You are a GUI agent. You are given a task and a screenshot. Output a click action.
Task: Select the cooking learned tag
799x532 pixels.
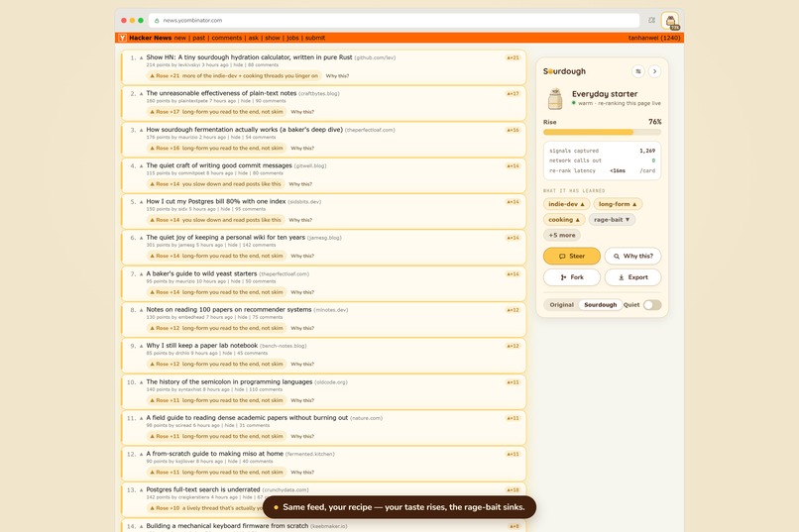click(x=564, y=219)
